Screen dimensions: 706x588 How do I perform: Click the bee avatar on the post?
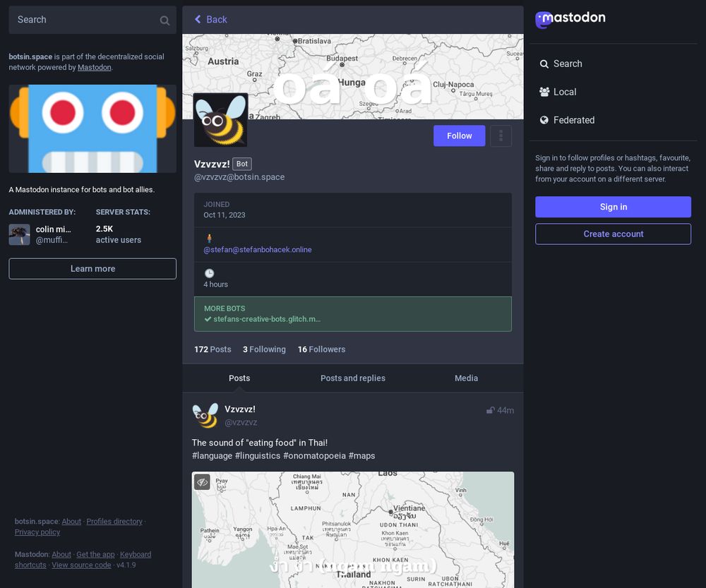(205, 415)
